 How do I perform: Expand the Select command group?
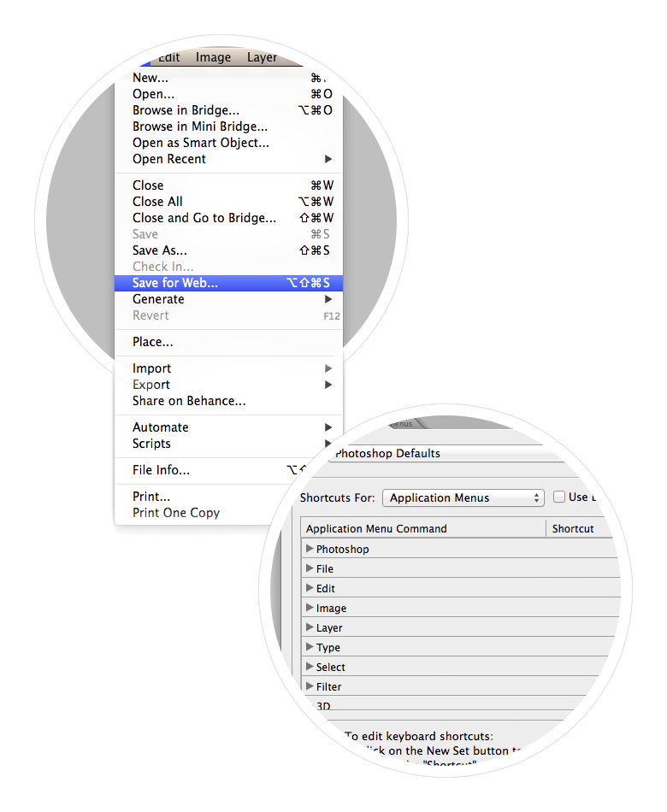click(x=310, y=667)
